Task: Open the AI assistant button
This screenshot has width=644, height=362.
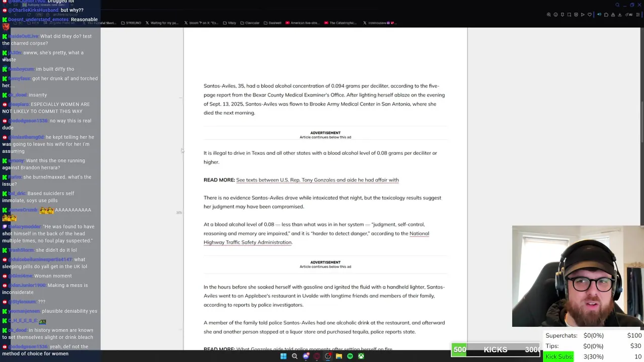Action: click(628, 15)
